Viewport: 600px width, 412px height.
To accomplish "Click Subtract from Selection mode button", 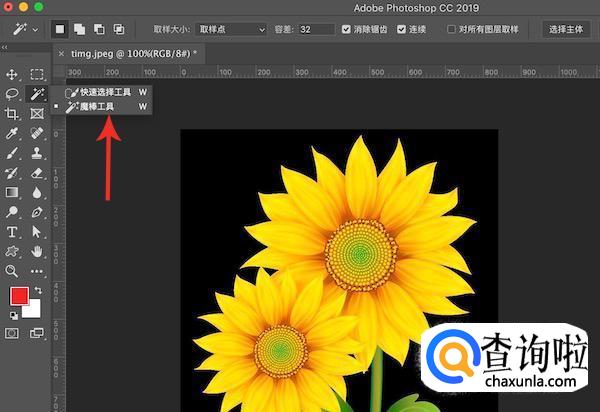I will [99, 29].
